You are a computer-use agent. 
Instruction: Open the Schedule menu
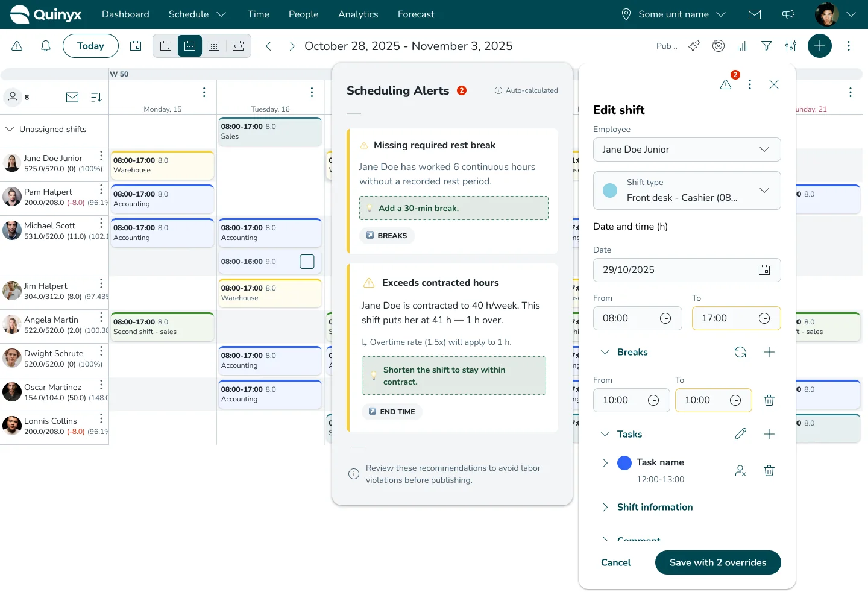197,14
